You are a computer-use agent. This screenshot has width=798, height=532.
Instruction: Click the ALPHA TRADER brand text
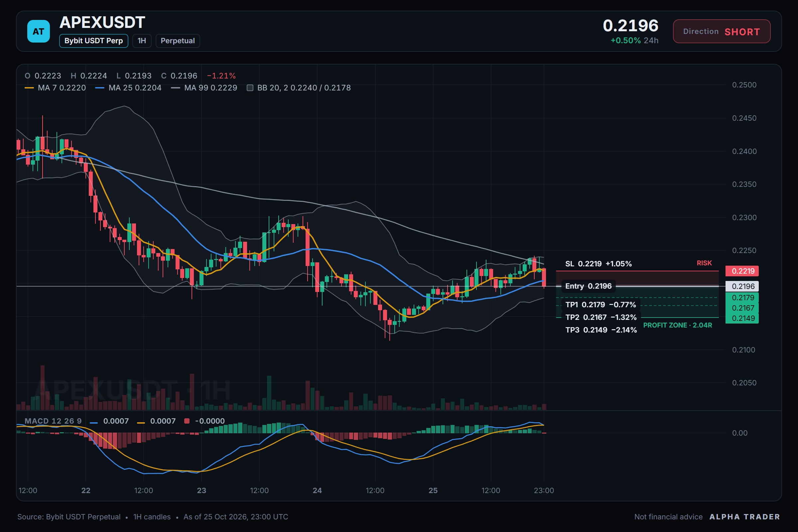pyautogui.click(x=745, y=517)
